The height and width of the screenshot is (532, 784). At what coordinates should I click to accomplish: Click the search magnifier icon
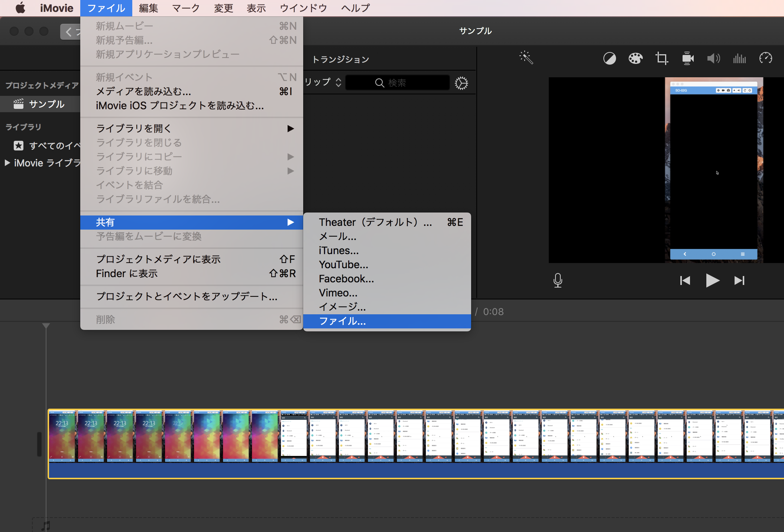[x=379, y=83]
